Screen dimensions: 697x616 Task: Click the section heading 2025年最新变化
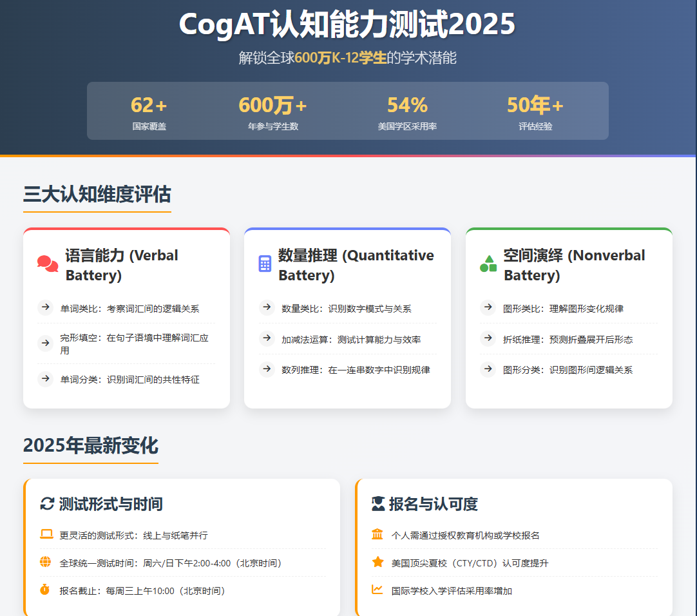91,446
